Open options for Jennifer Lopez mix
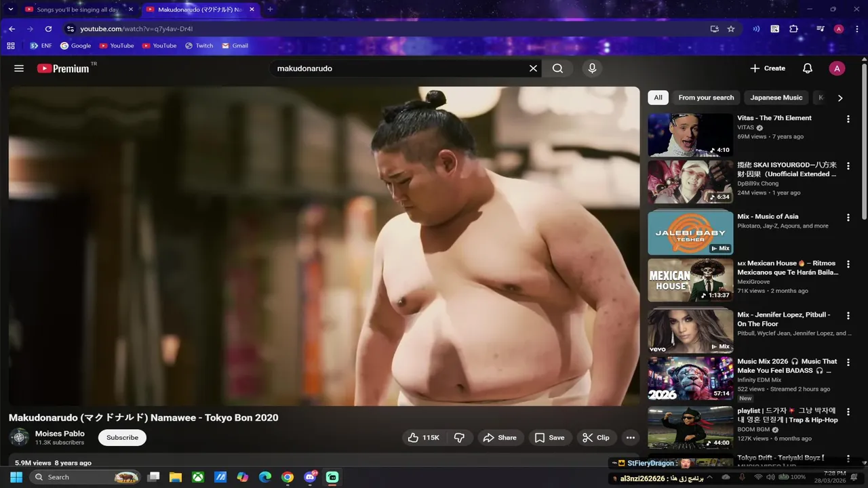 click(x=848, y=316)
